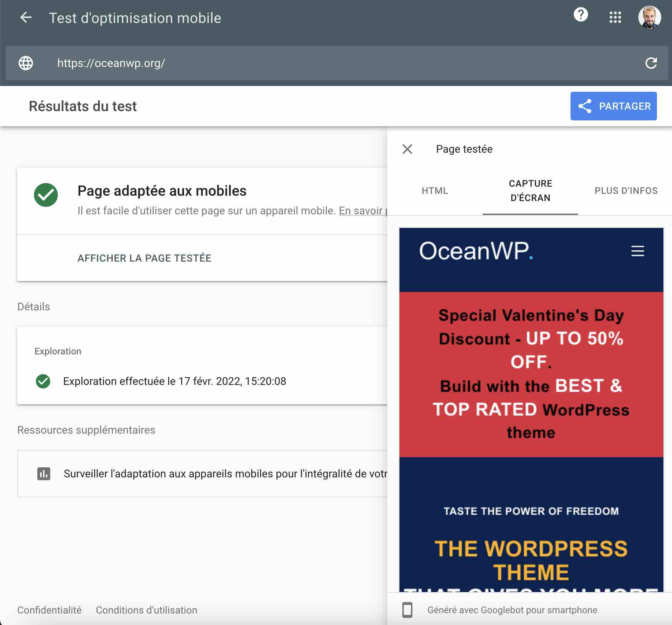The width and height of the screenshot is (672, 625).
Task: Switch to the HTML tab
Action: point(434,191)
